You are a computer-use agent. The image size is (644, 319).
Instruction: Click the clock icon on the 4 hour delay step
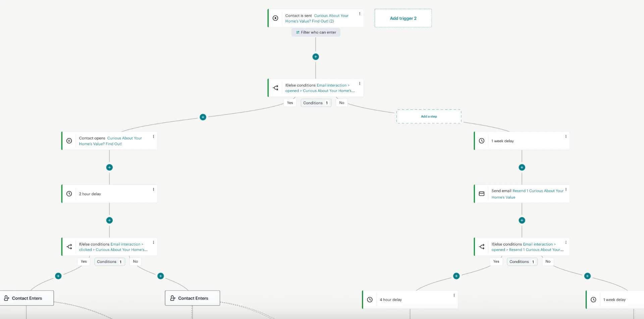[x=370, y=300]
